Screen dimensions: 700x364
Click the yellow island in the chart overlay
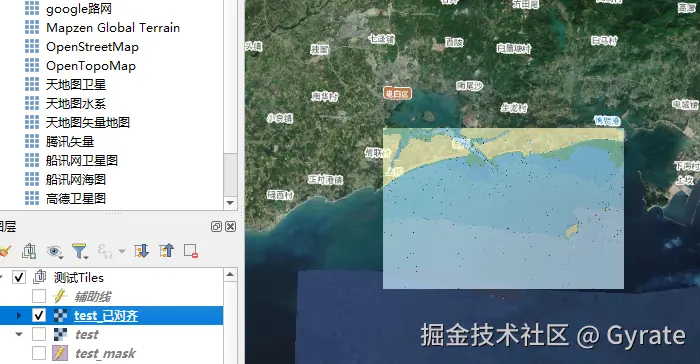pos(572,230)
